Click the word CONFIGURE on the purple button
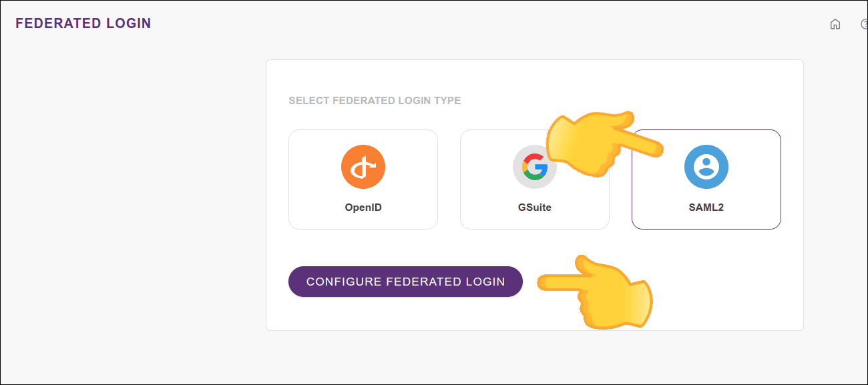This screenshot has height=385, width=868. point(343,282)
